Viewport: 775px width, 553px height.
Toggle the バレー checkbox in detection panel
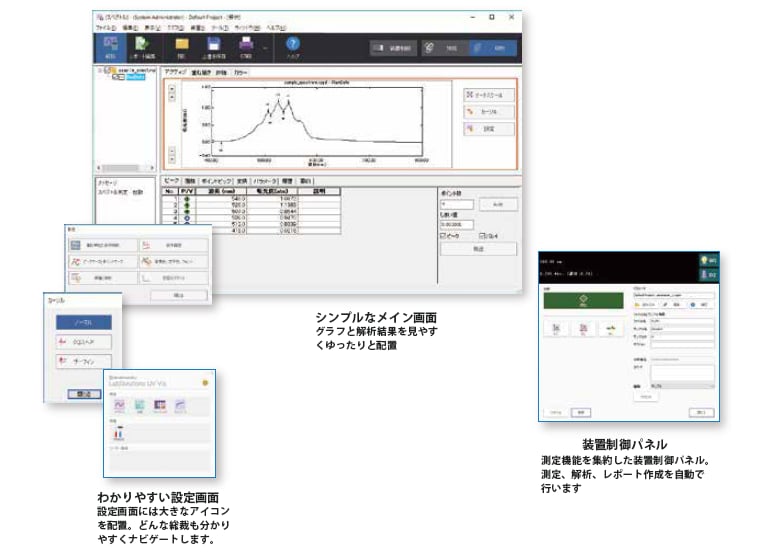pos(482,236)
